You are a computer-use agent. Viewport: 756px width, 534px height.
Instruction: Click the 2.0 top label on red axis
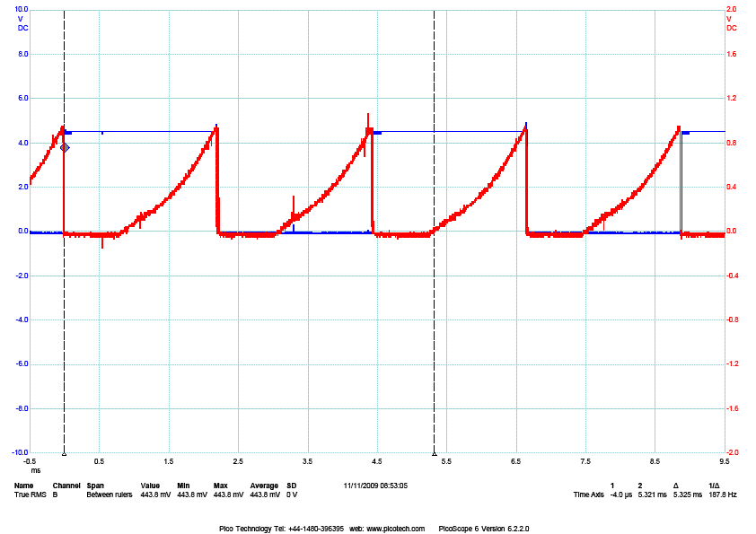pos(731,9)
